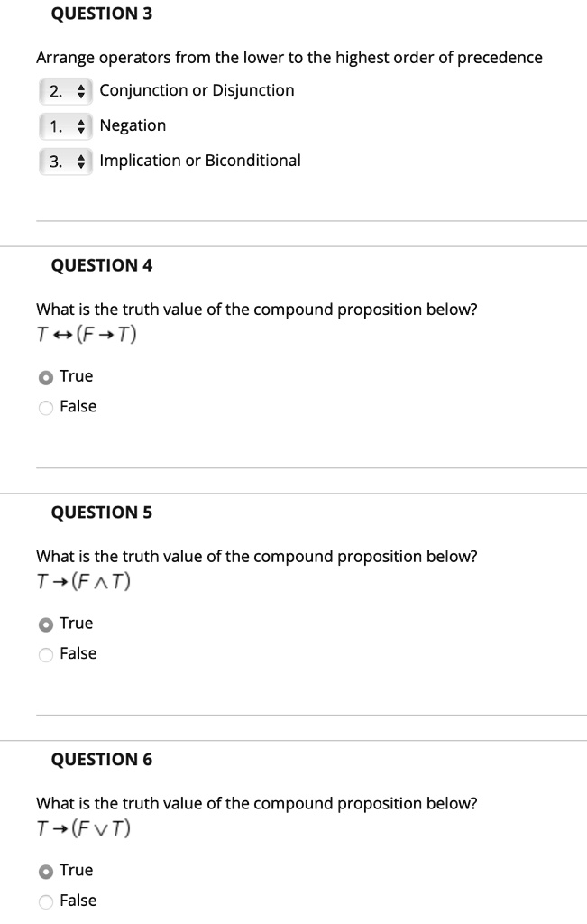This screenshot has height=924, width=587.
Task: Select False for Question 5
Action: [x=44, y=653]
